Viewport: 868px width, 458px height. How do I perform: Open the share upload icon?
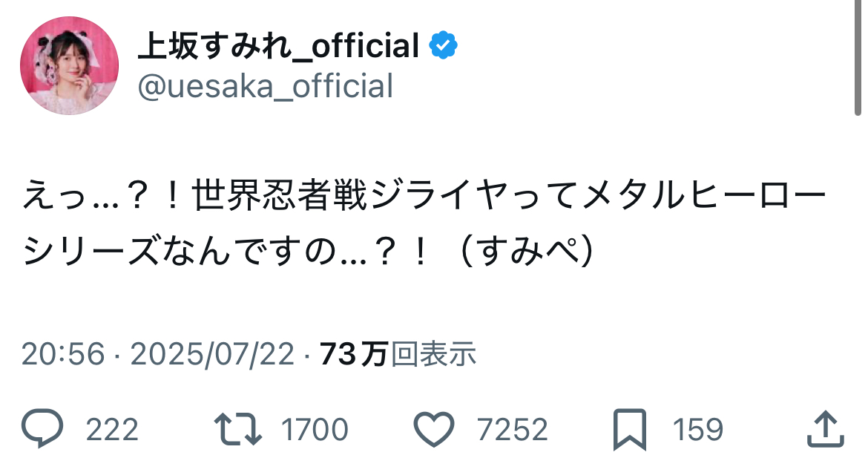point(825,429)
